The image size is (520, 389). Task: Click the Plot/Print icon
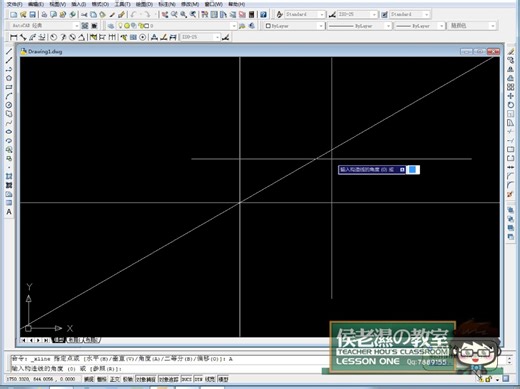click(x=44, y=15)
